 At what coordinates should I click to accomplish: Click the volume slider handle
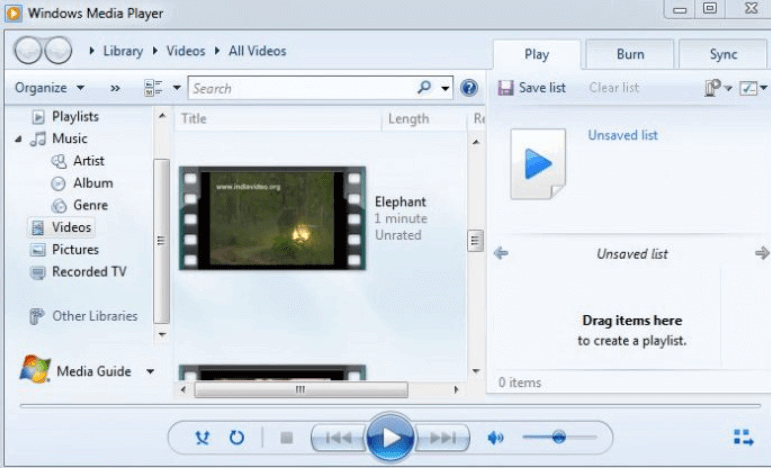pos(559,437)
